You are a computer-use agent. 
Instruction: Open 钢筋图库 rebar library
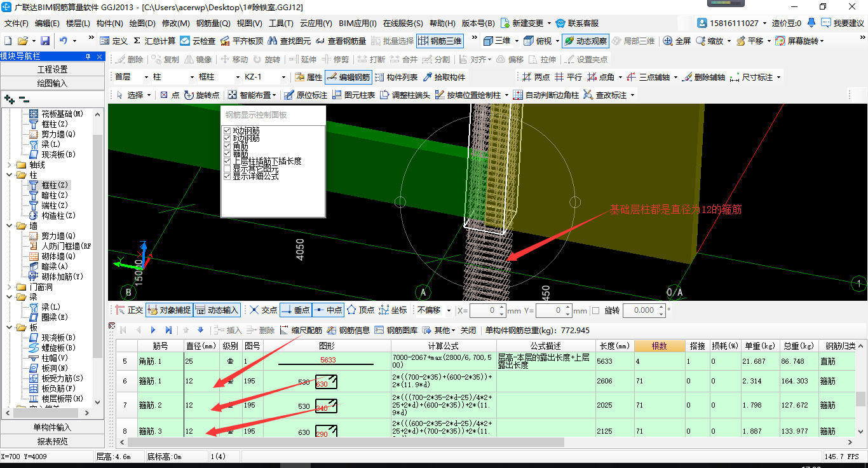tap(397, 329)
